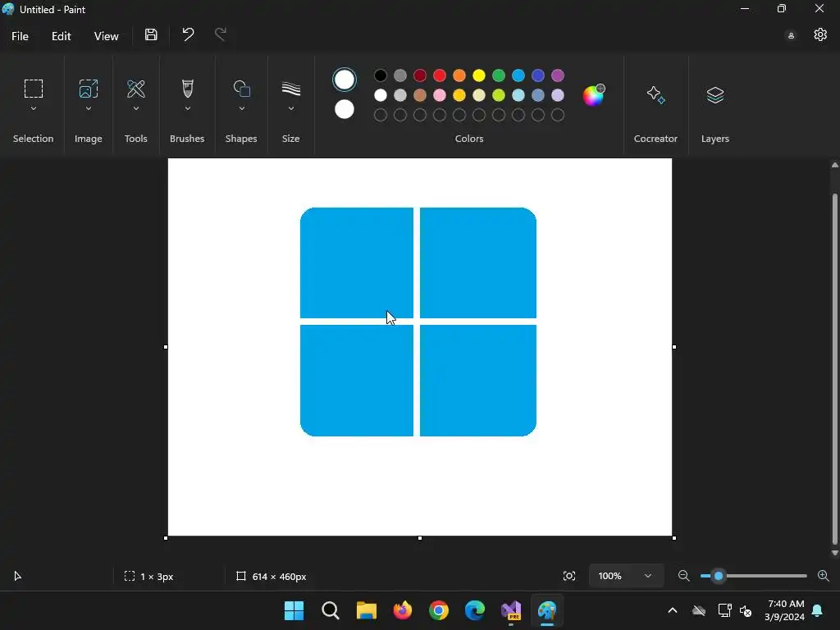Open the notifications bell icon
The width and height of the screenshot is (840, 630).
pyautogui.click(x=818, y=610)
